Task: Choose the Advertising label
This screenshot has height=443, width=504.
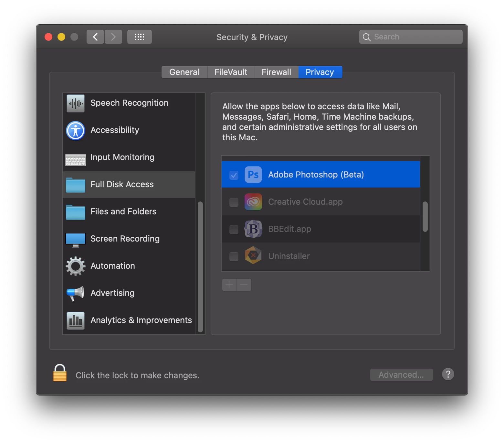Action: 112,293
